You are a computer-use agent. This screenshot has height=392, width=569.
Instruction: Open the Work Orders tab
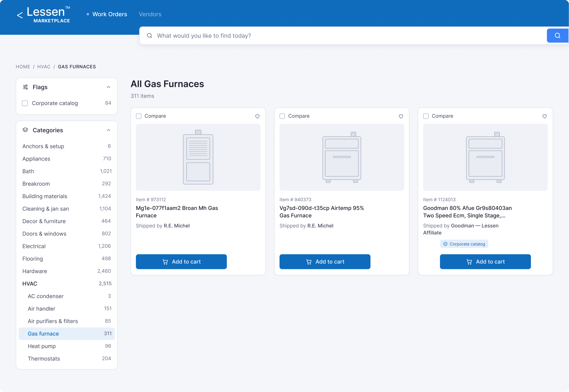coord(110,14)
